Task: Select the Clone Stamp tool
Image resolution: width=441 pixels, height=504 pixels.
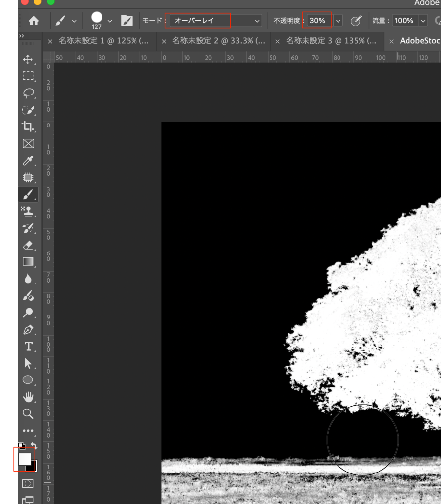Action: [x=28, y=211]
